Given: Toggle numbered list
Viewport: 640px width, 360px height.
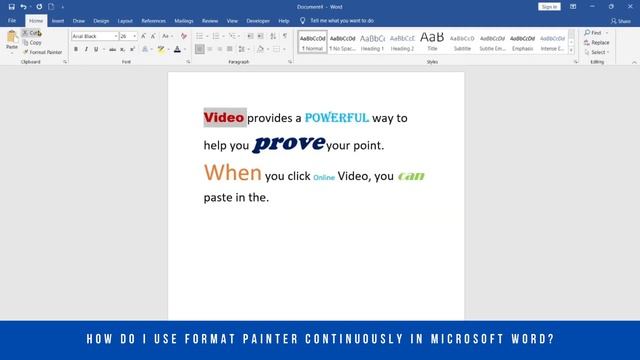Looking at the screenshot, I should pyautogui.click(x=216, y=36).
